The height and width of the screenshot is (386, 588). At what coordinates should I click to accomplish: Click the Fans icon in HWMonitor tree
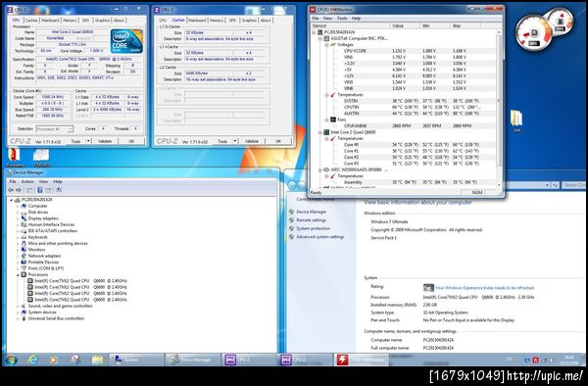pyautogui.click(x=332, y=120)
